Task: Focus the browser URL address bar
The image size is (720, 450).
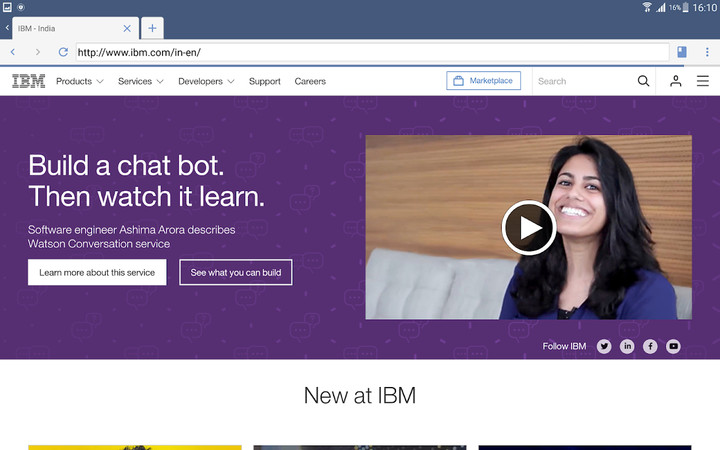Action: pyautogui.click(x=370, y=52)
